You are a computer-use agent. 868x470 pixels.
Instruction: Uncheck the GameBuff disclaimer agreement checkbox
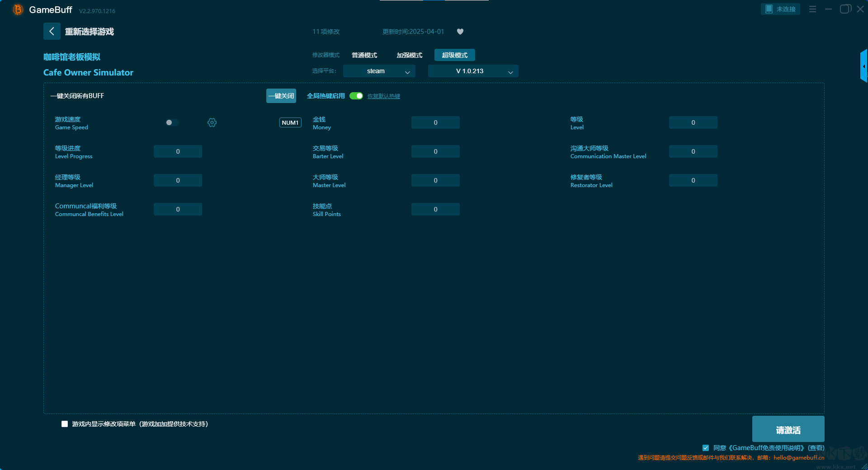pyautogui.click(x=705, y=448)
